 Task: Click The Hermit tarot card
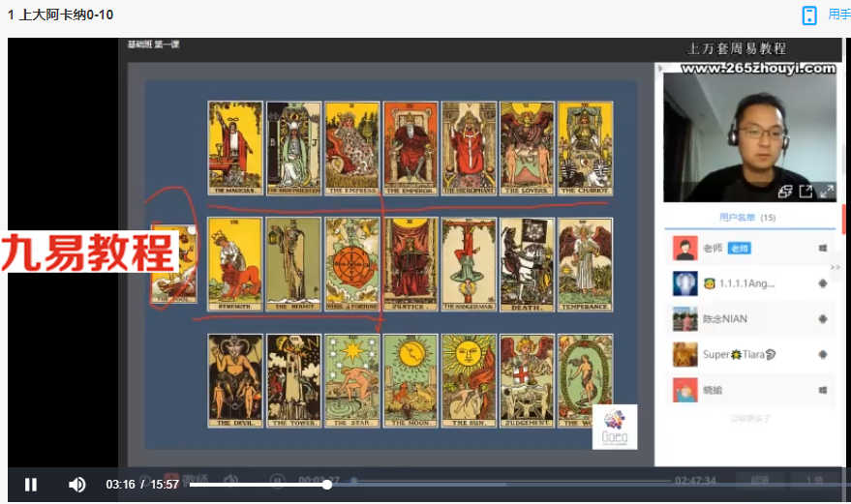[x=293, y=264]
